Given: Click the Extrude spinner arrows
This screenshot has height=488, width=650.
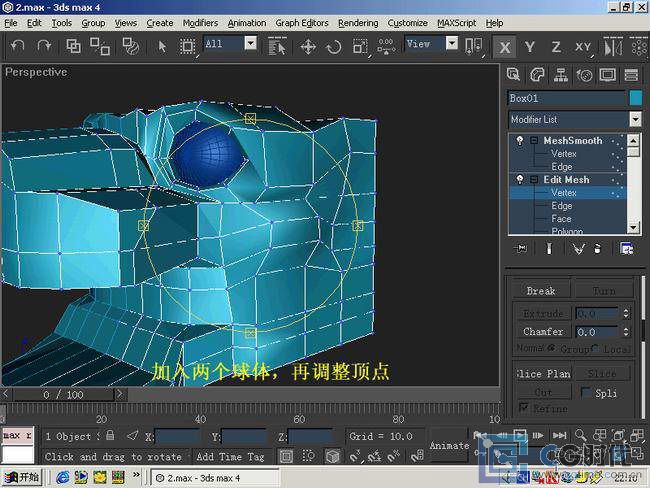Looking at the screenshot, I should pyautogui.click(x=626, y=313).
